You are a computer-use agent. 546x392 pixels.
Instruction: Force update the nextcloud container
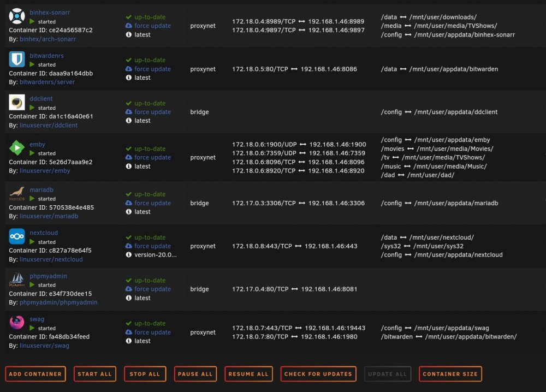[x=152, y=246]
